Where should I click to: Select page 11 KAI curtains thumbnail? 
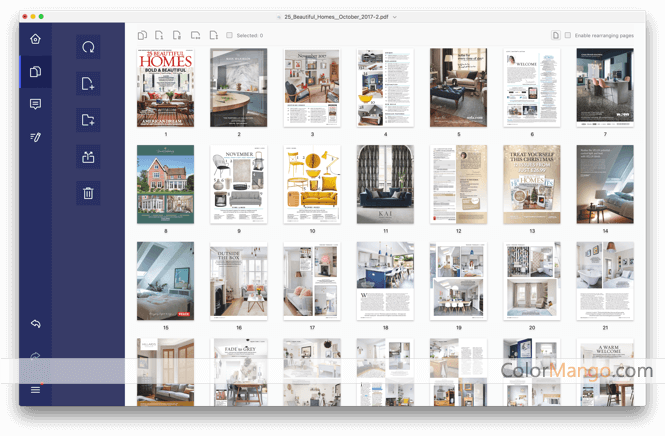click(385, 184)
